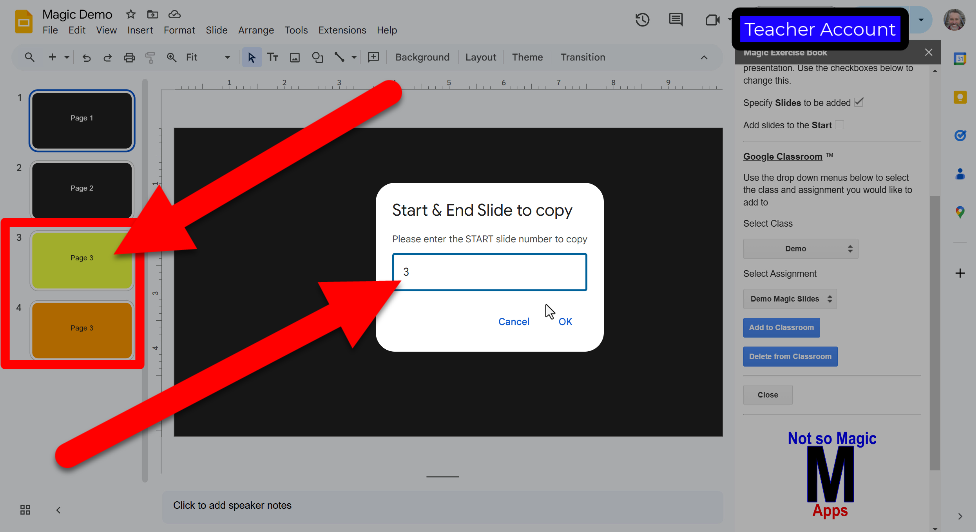This screenshot has height=532, width=976.
Task: Expand the side panel chevron bottom right
Action: pyautogui.click(x=960, y=516)
